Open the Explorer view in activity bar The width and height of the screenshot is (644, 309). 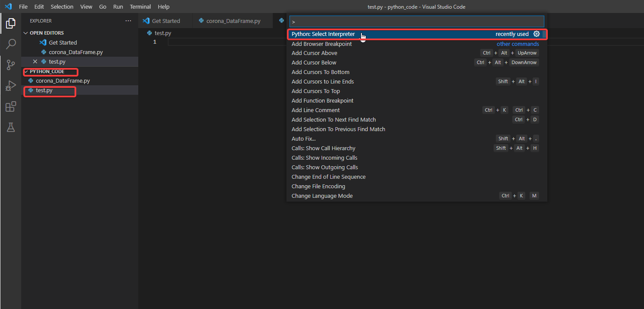coord(10,23)
